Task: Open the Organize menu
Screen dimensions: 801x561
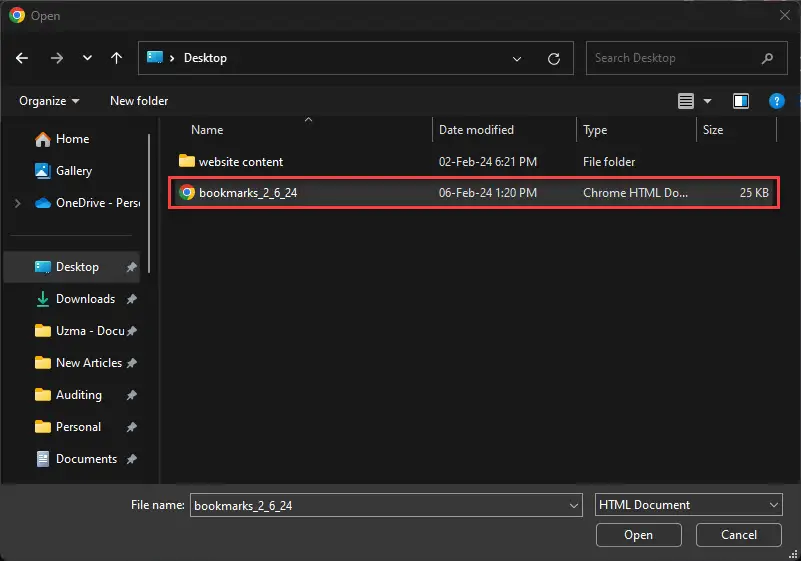Action: tap(49, 101)
